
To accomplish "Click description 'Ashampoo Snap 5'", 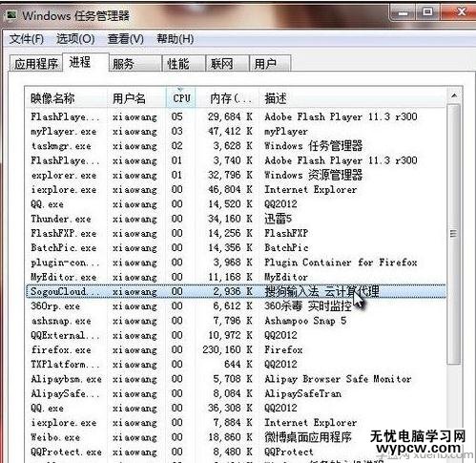I will tap(305, 321).
